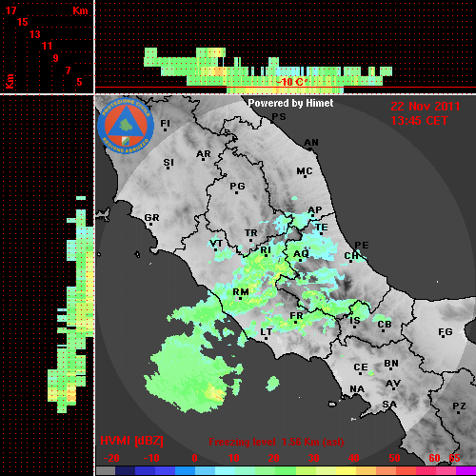Click the Protezione Civile Abruzzo logo

(126, 126)
